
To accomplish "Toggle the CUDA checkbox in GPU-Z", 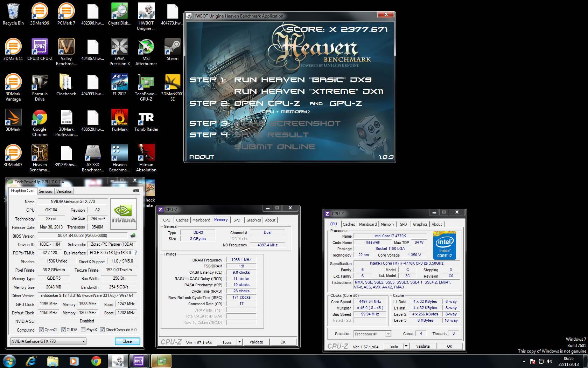I will pyautogui.click(x=63, y=330).
